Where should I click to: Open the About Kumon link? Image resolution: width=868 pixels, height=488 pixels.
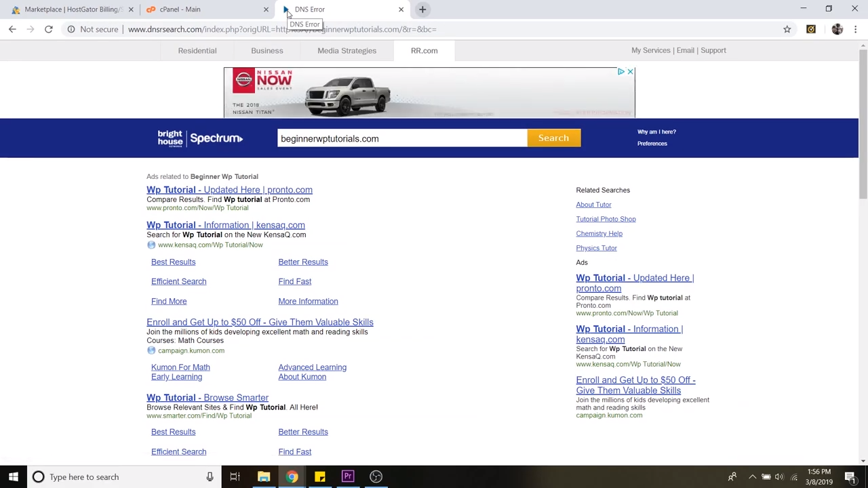tap(302, 377)
